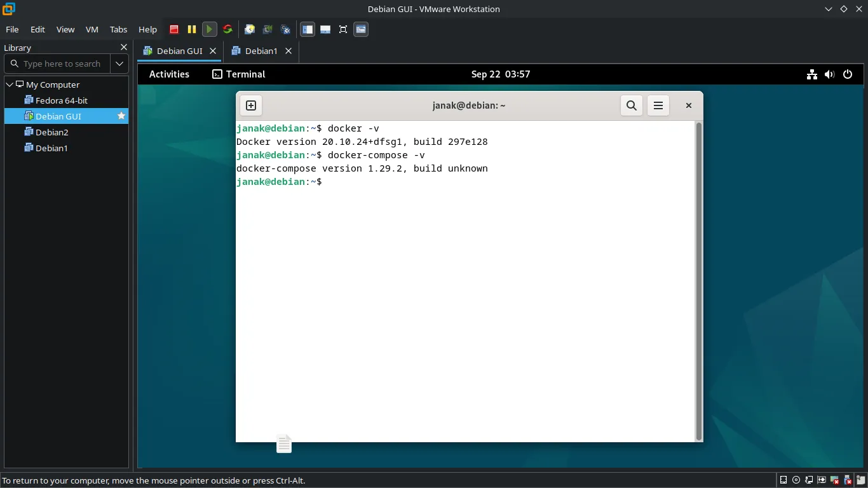Click the red Power Off VM icon
Viewport: 868px width, 488px height.
pyautogui.click(x=174, y=29)
